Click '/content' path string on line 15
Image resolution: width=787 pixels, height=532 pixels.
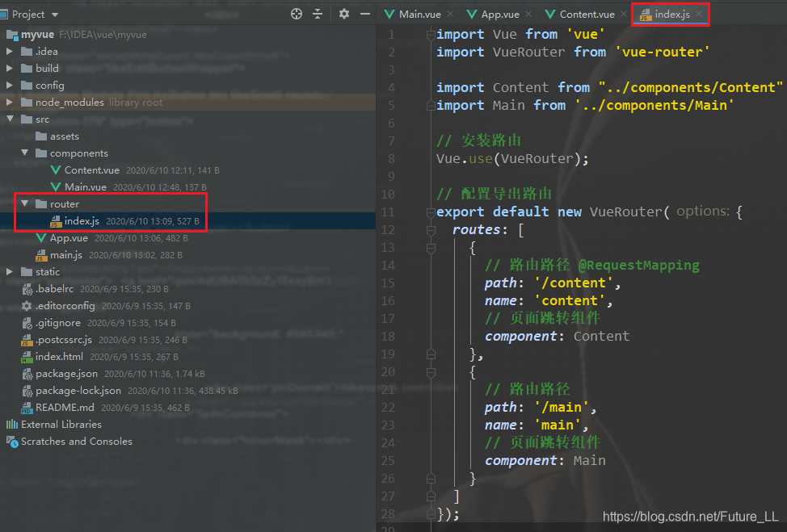click(x=574, y=283)
